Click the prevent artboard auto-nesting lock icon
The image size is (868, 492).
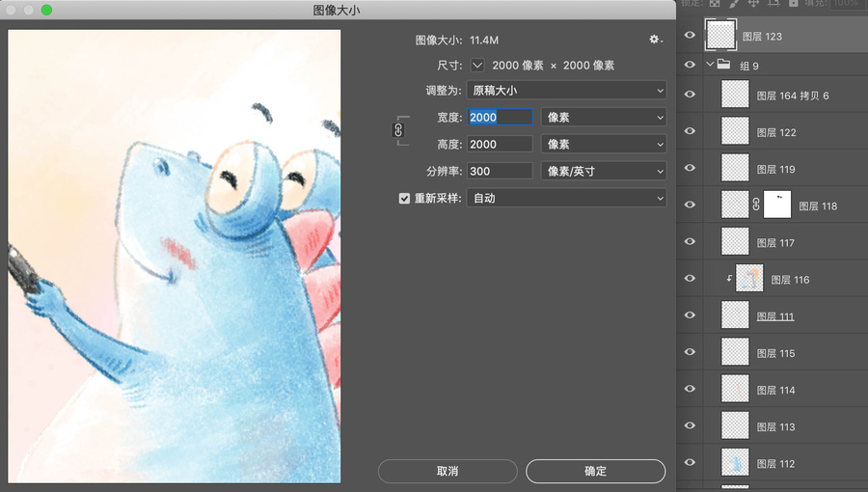[773, 3]
